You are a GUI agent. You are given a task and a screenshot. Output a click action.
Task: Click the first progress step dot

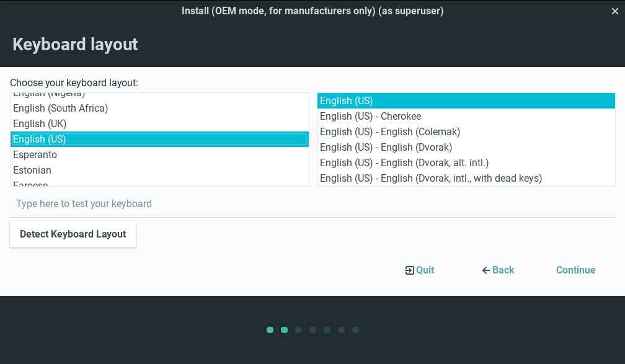(270, 330)
